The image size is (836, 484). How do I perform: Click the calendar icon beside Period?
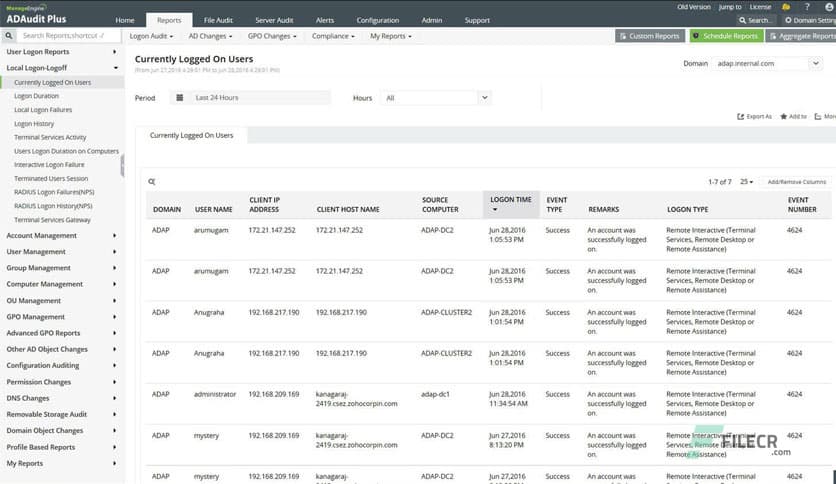click(180, 98)
